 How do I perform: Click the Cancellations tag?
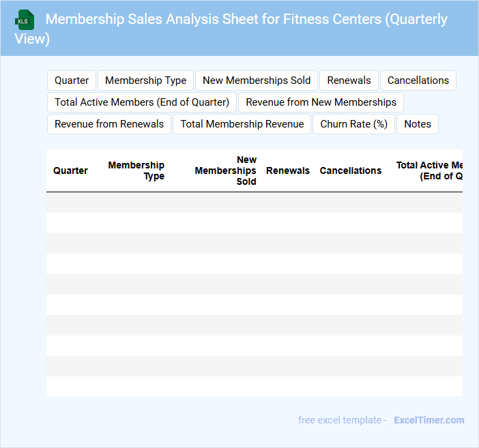418,80
